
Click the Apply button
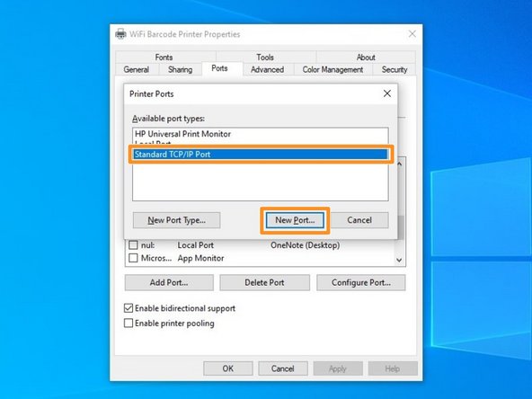coord(338,368)
